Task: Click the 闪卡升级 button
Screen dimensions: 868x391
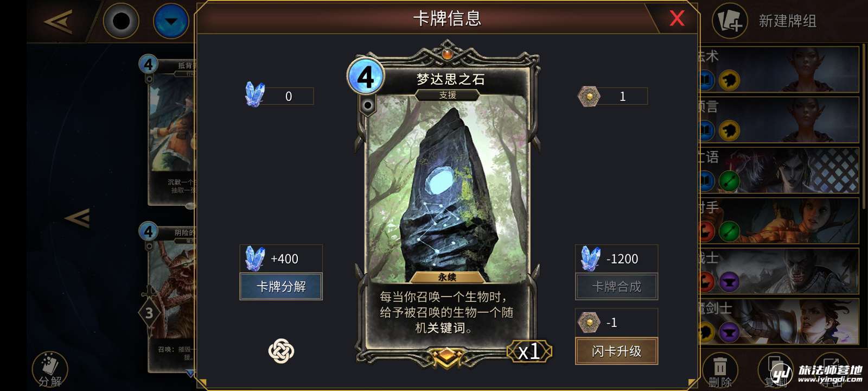Action: coord(616,351)
